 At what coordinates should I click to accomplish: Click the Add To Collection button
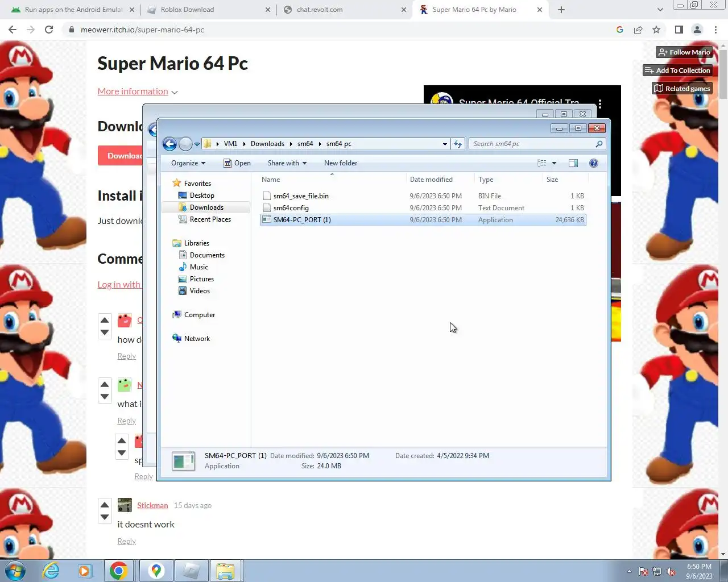tap(677, 70)
